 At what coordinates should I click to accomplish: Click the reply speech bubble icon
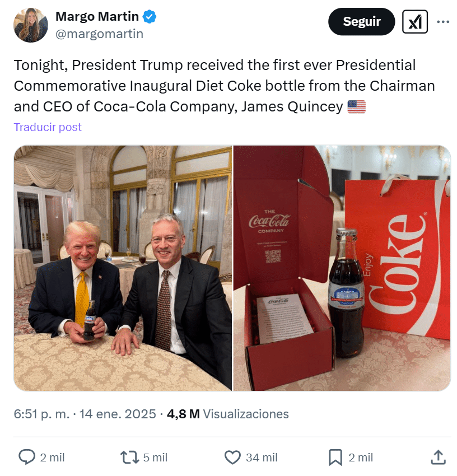[x=27, y=457]
